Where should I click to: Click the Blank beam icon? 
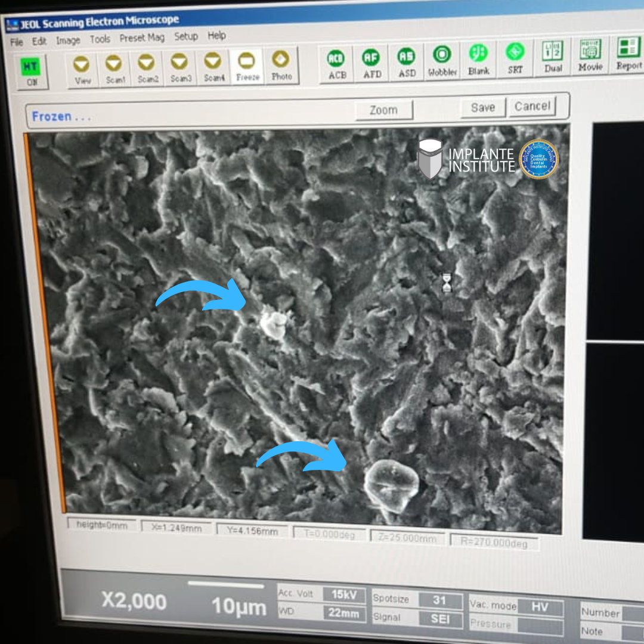(x=478, y=59)
